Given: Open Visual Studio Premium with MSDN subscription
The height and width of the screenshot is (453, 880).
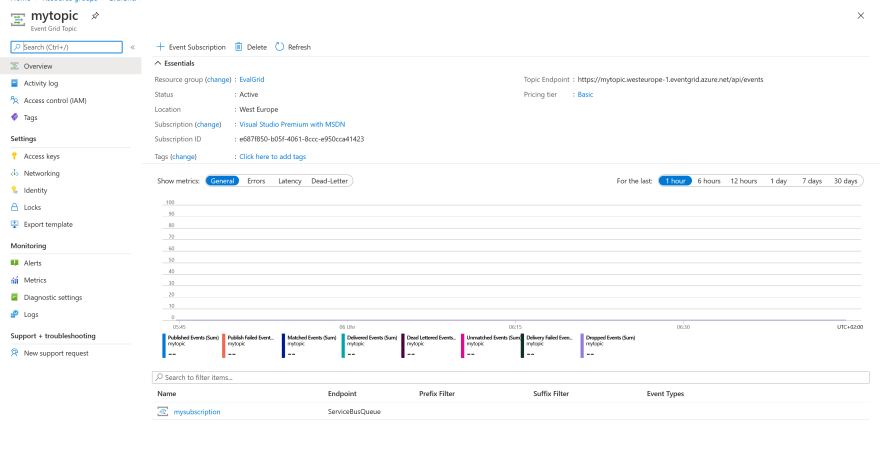Looking at the screenshot, I should (x=292, y=124).
